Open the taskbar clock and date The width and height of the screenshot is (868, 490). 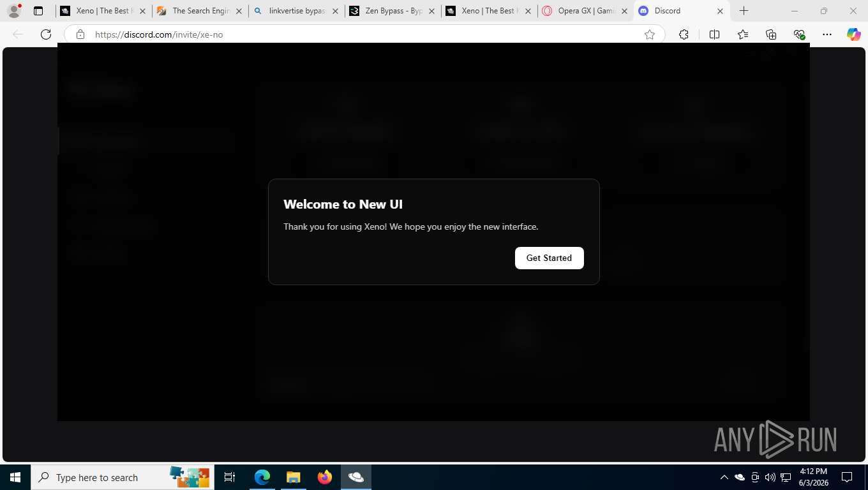813,477
